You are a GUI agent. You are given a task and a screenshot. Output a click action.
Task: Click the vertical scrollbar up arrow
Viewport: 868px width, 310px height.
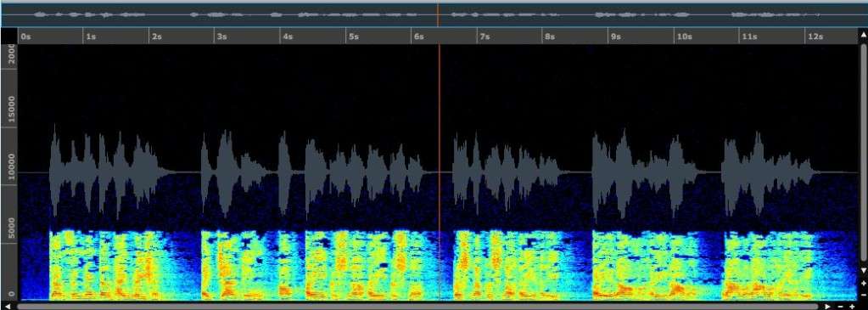(863, 34)
